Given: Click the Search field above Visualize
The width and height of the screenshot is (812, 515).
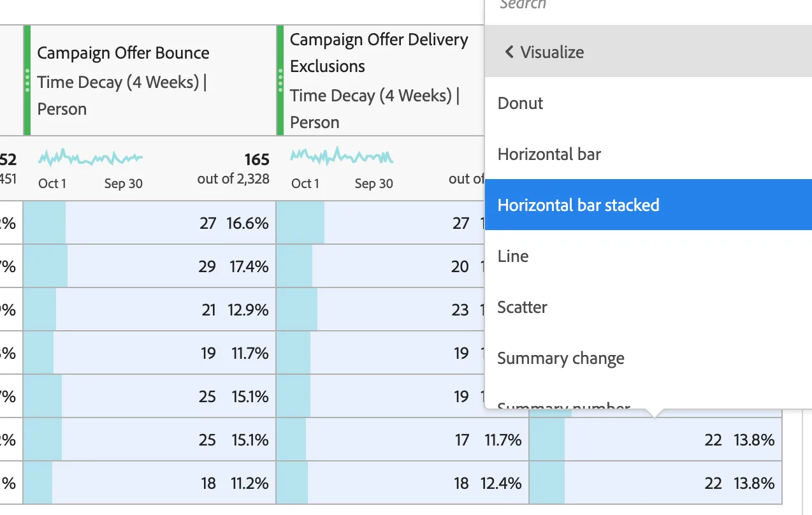Looking at the screenshot, I should tap(648, 5).
